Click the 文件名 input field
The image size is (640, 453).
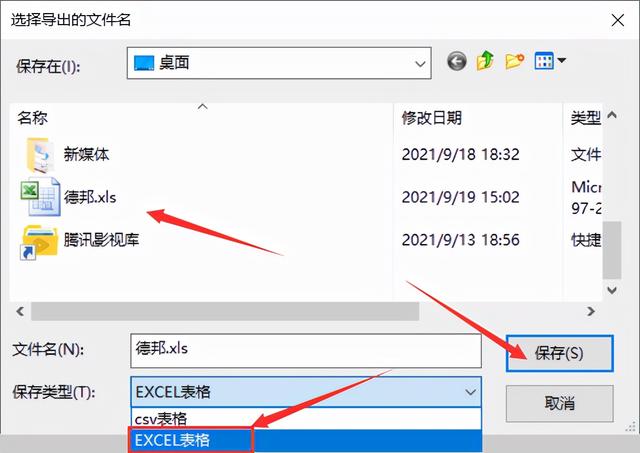[x=306, y=350]
